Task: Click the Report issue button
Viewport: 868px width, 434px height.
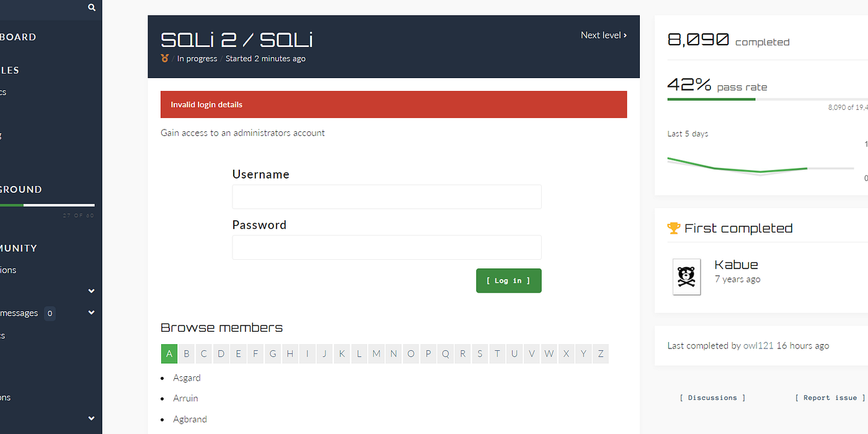Action: point(829,397)
